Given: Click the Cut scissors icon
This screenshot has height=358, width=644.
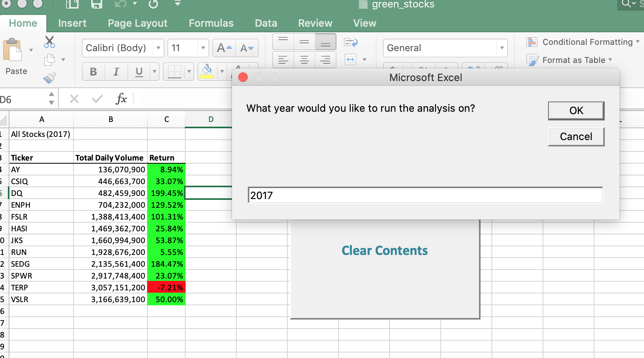Looking at the screenshot, I should [50, 42].
